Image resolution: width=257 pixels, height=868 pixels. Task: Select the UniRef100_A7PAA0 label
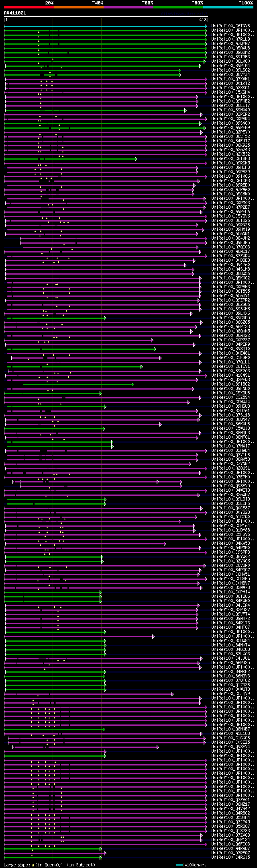pos(230,190)
